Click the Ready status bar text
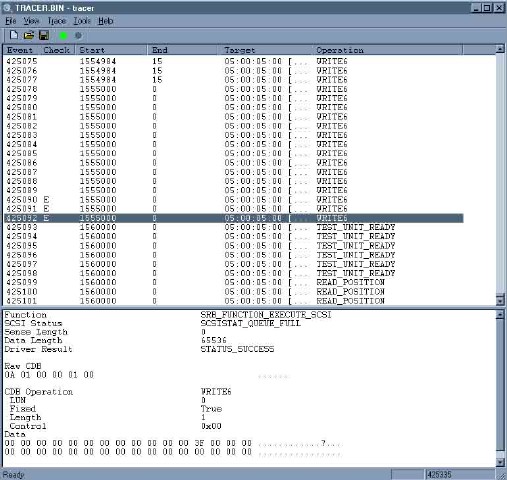Image resolution: width=507 pixels, height=480 pixels. click(13, 475)
